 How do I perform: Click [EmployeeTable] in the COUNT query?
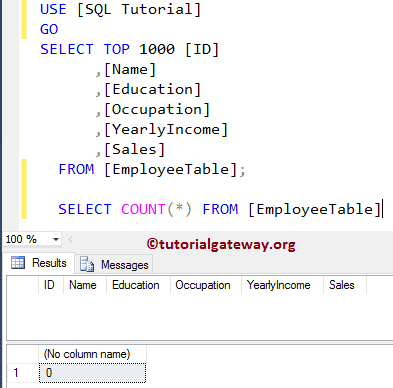315,210
